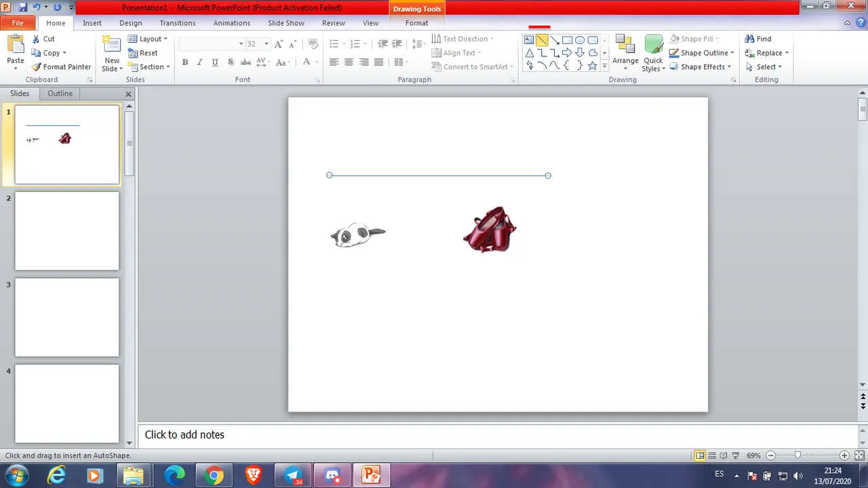The image size is (868, 488).
Task: Click the New Slide button
Action: 112,53
